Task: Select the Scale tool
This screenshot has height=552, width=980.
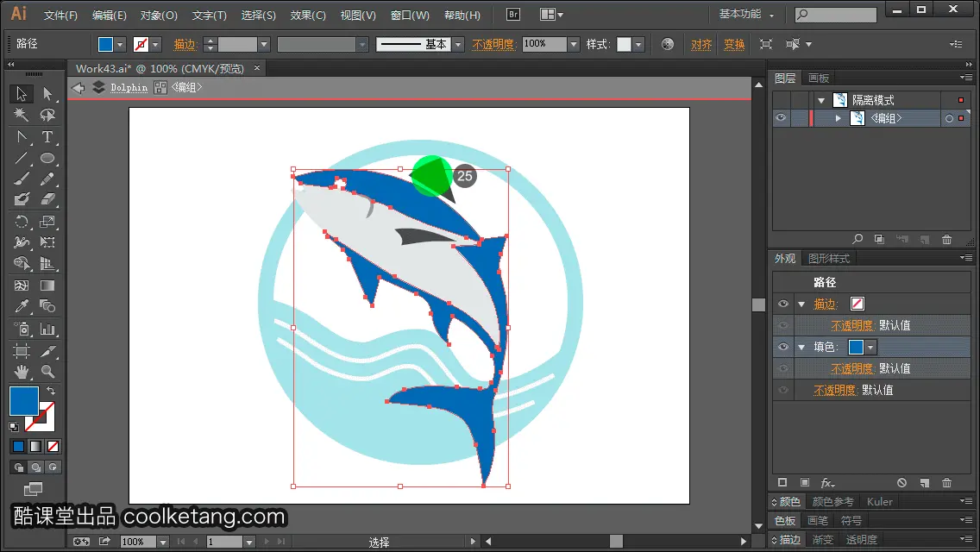Action: click(47, 222)
